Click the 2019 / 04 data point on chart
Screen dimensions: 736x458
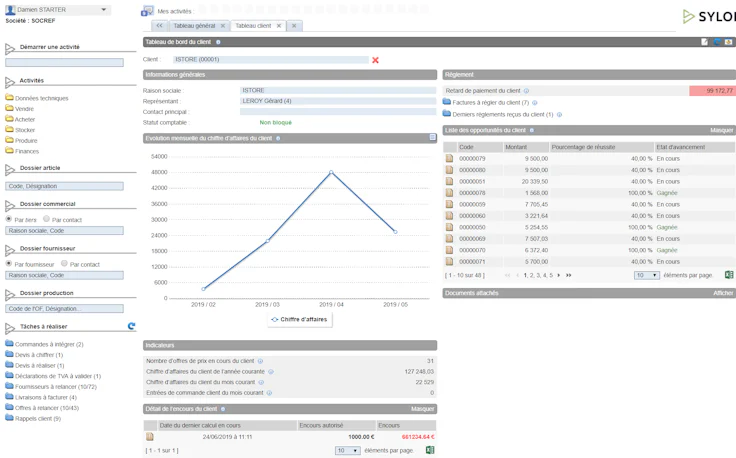(331, 172)
